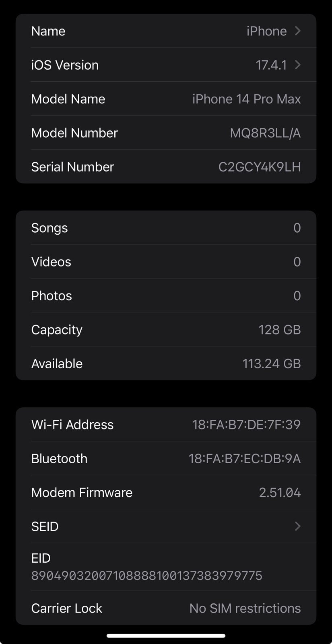This screenshot has width=332, height=644.
Task: Tap the chevron beside the iPhone name
Action: coord(297,31)
